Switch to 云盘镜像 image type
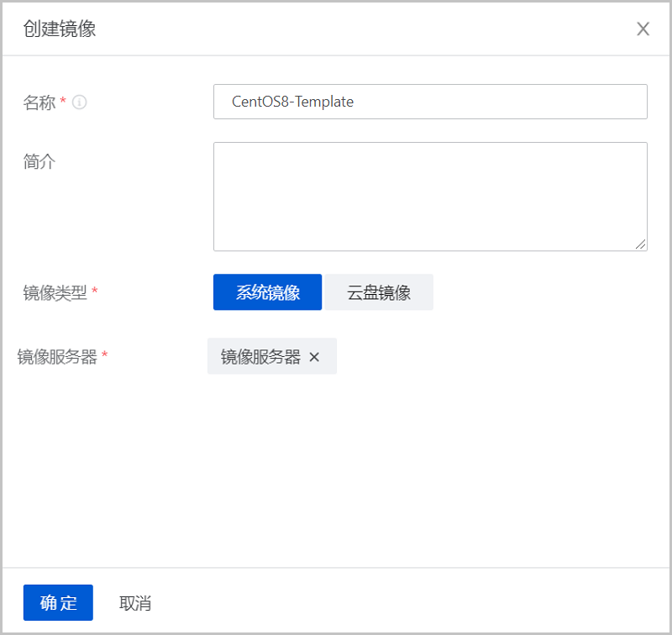The height and width of the screenshot is (635, 672). click(x=379, y=291)
